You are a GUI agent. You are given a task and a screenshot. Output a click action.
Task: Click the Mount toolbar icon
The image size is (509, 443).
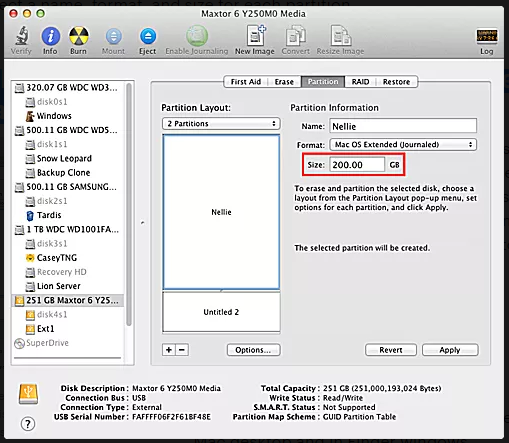point(114,36)
